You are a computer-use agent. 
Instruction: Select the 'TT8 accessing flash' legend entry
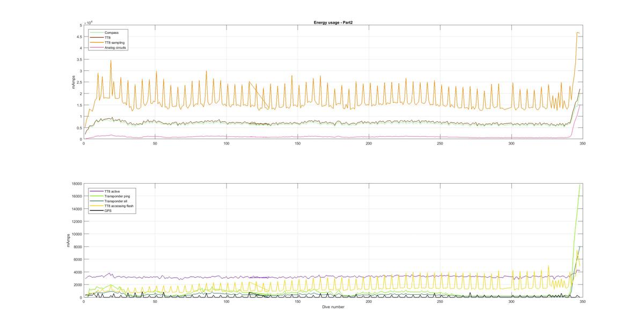[x=118, y=206]
